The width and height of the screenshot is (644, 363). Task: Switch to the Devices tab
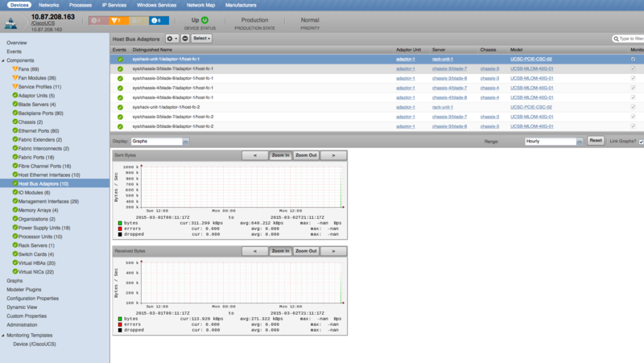19,5
